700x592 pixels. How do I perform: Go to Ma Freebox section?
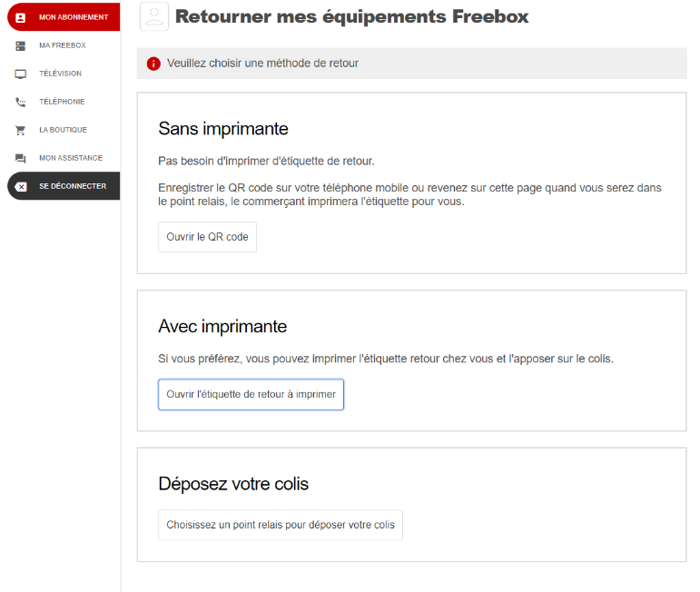click(64, 45)
